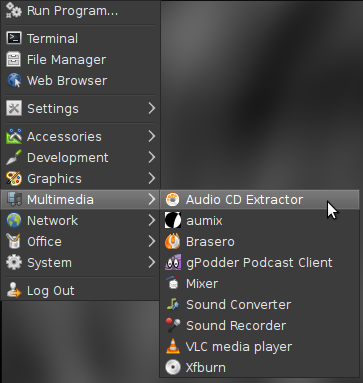The width and height of the screenshot is (363, 383).
Task: Expand the Office submenu arrow
Action: (x=152, y=241)
